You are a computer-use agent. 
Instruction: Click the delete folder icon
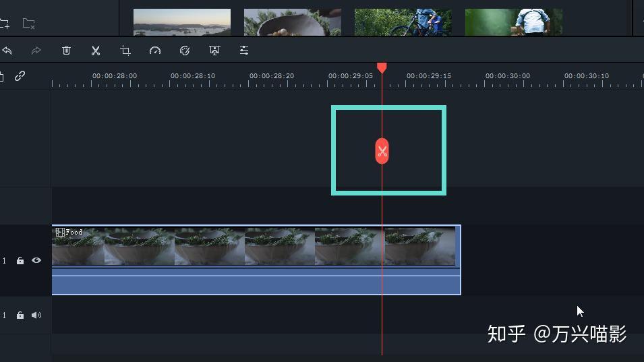pos(28,24)
